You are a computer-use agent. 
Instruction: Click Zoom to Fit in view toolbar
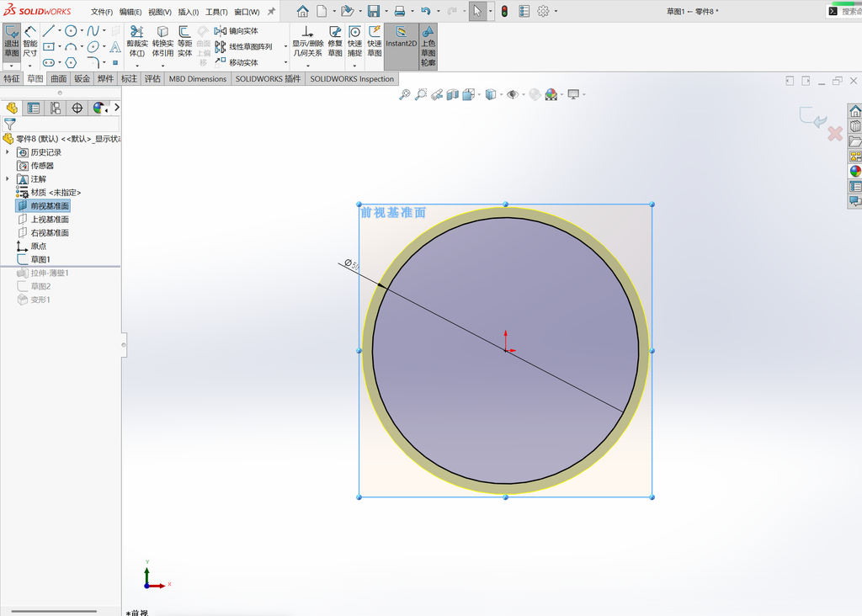[x=405, y=94]
